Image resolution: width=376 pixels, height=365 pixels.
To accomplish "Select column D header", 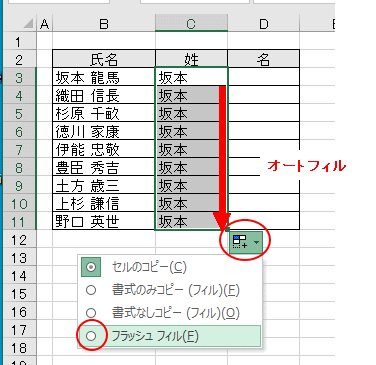I will 263,24.
